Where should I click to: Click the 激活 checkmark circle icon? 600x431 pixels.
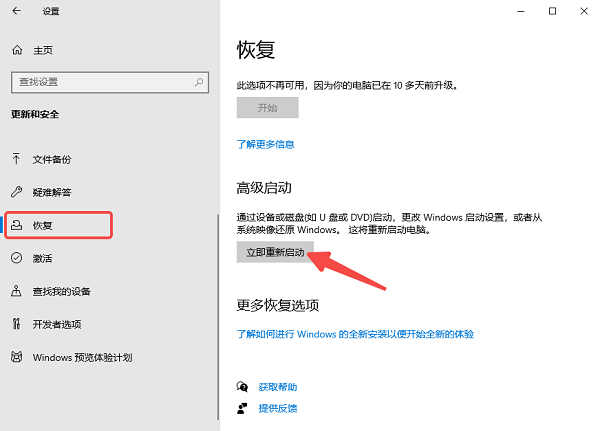pos(16,258)
